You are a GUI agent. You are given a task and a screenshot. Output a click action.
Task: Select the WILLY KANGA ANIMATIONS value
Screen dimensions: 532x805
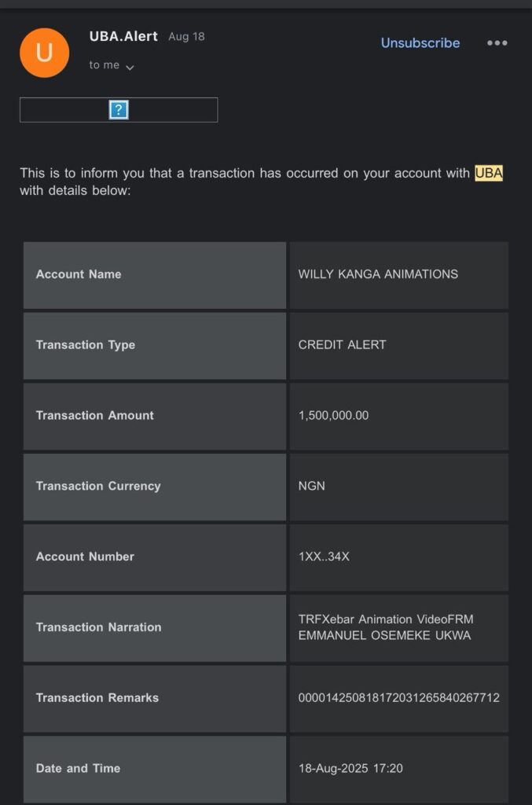pos(378,274)
